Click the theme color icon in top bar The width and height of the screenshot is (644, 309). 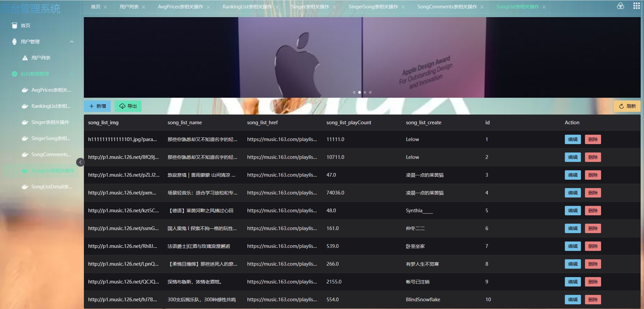pos(621,6)
